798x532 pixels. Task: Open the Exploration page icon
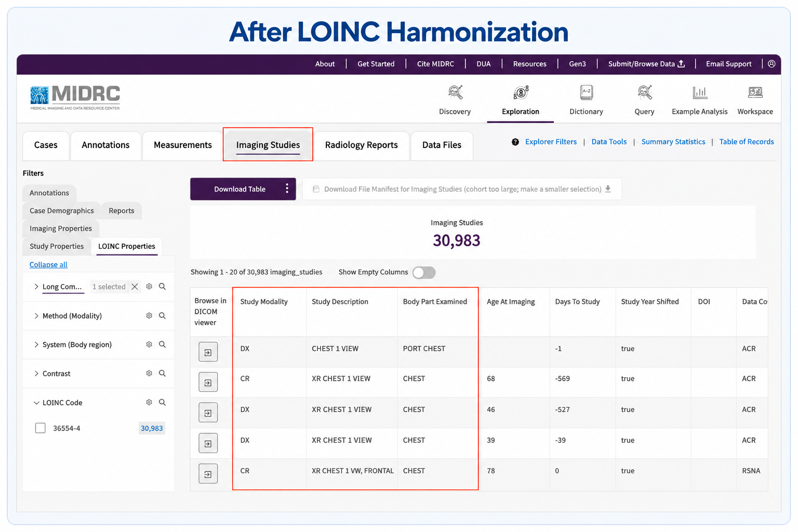point(521,92)
